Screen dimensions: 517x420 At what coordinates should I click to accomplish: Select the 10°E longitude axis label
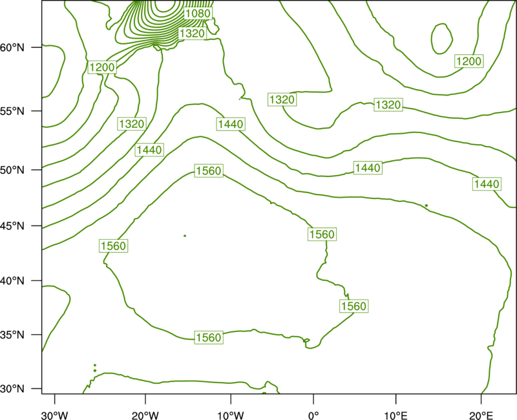(x=396, y=415)
